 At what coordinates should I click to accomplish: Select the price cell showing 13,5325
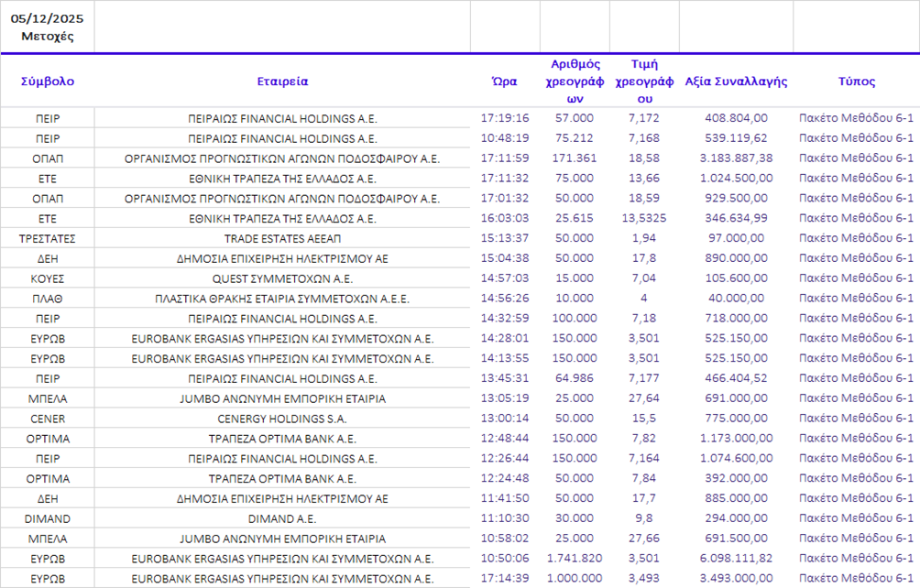(644, 218)
